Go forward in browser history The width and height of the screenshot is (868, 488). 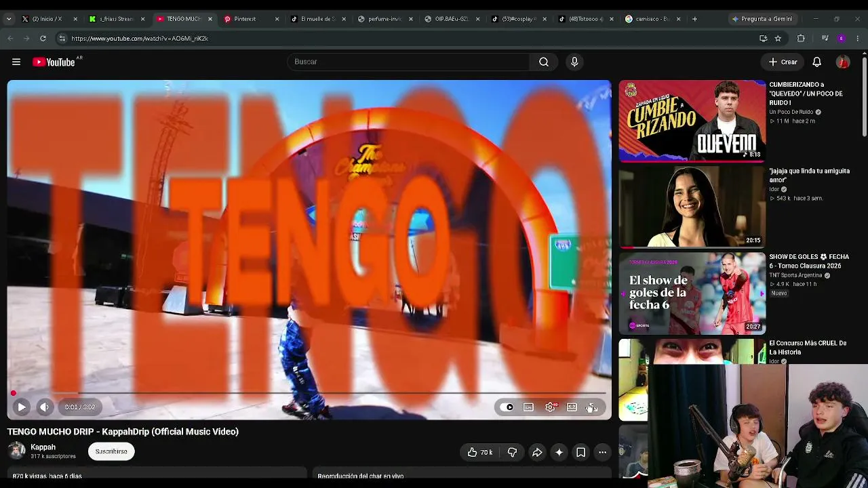point(26,39)
